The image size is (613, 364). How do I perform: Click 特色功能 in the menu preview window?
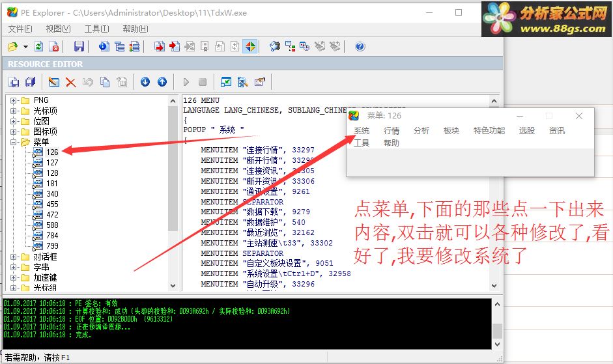pyautogui.click(x=489, y=131)
